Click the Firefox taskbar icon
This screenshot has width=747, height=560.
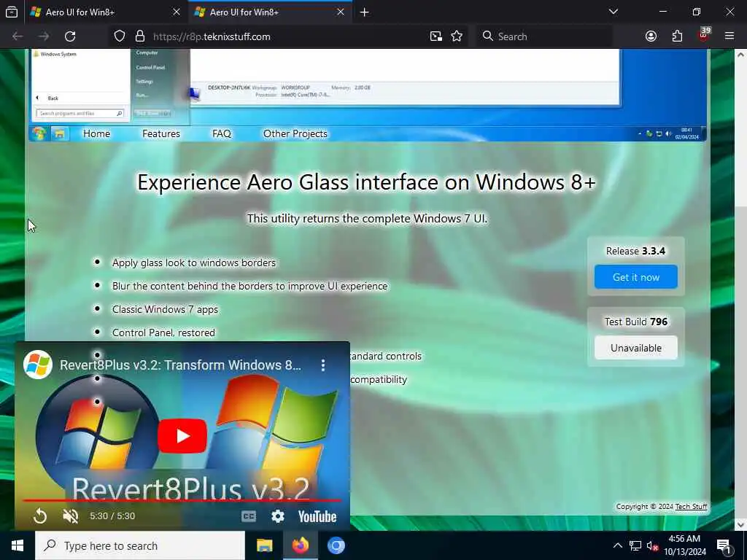[x=300, y=545]
